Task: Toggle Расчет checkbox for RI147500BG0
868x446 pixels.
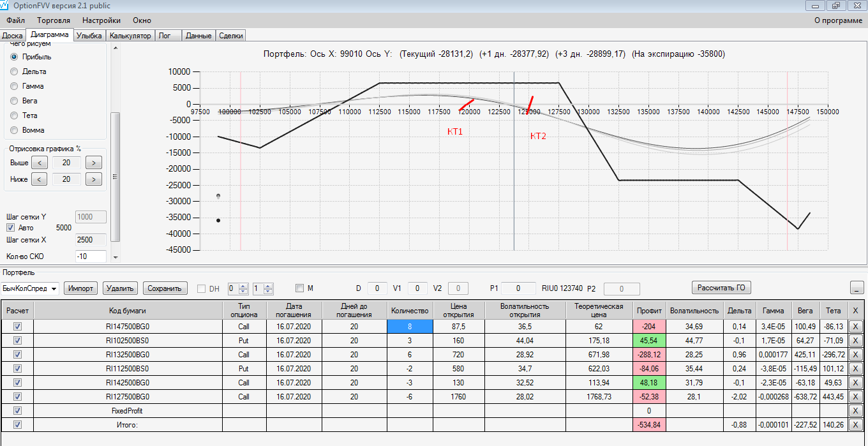Action: [x=17, y=326]
